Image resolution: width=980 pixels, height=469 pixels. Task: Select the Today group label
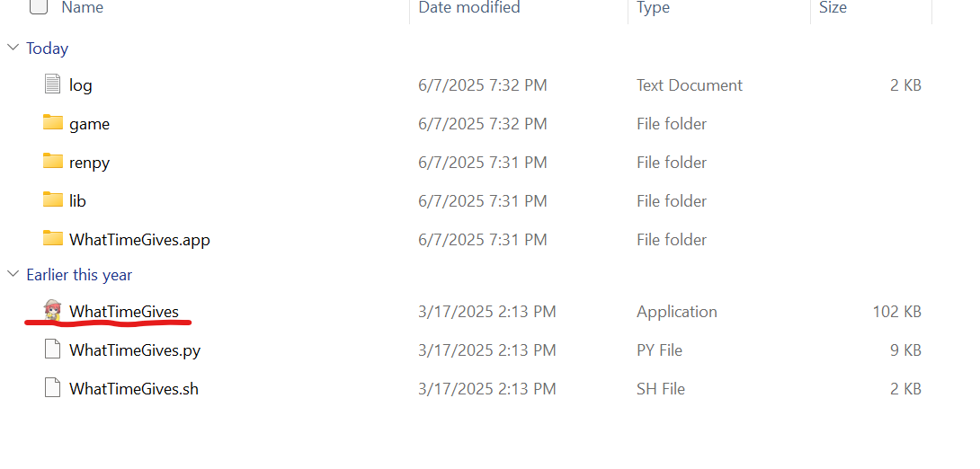coord(48,49)
